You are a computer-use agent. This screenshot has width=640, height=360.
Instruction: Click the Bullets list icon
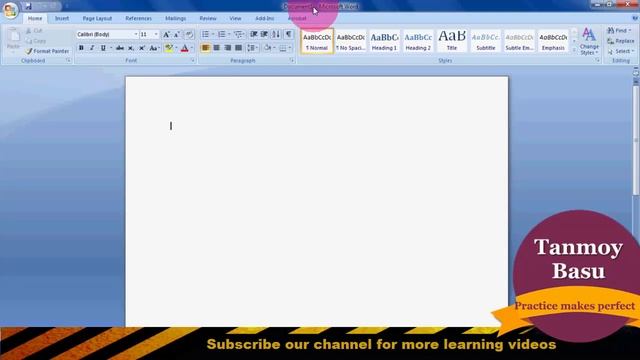point(205,34)
